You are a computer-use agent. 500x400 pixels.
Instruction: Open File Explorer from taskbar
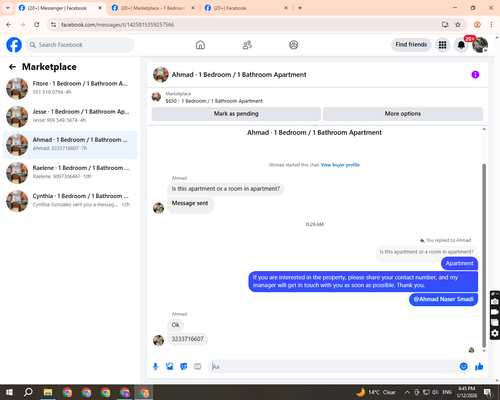48,392
